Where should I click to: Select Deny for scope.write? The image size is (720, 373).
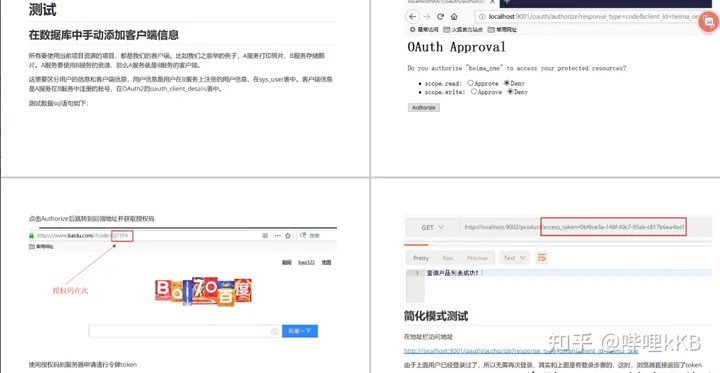[510, 92]
